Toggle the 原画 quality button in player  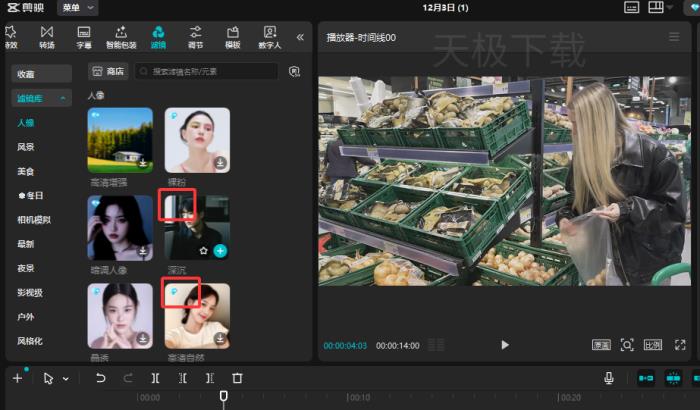pos(601,345)
